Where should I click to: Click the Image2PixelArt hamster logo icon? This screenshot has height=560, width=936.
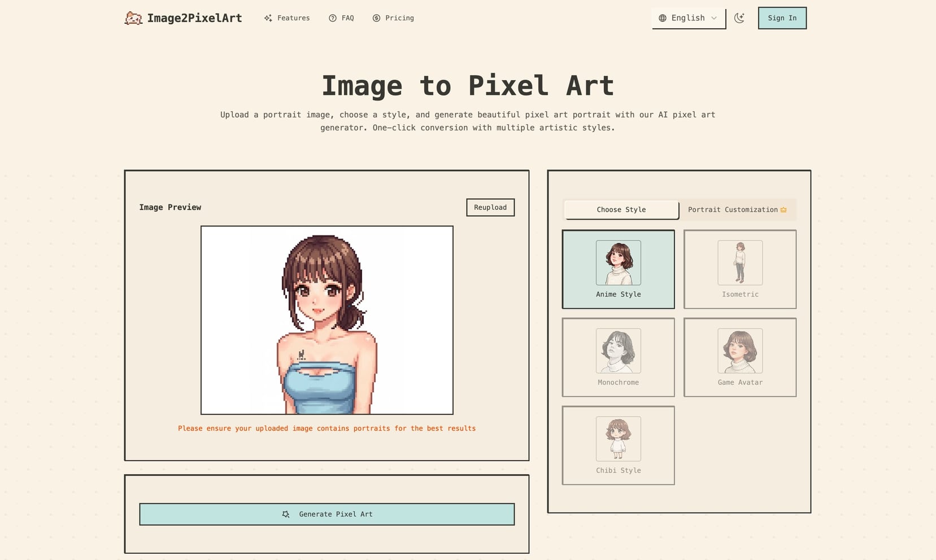(x=133, y=17)
